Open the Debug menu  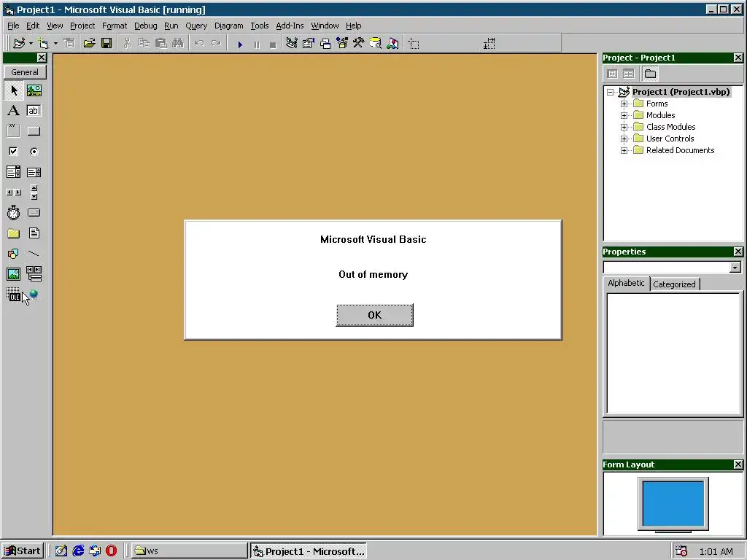[145, 26]
